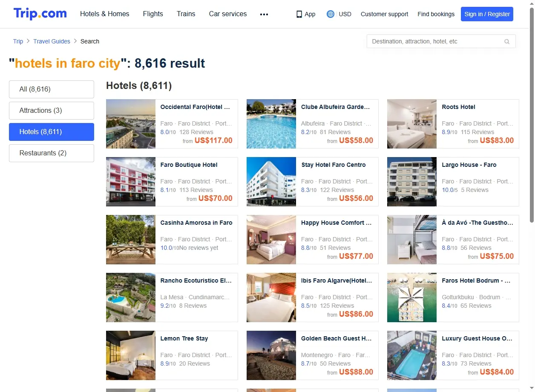Click the US$83.00 price
Viewport: 535px width, 392px height.
click(x=497, y=140)
